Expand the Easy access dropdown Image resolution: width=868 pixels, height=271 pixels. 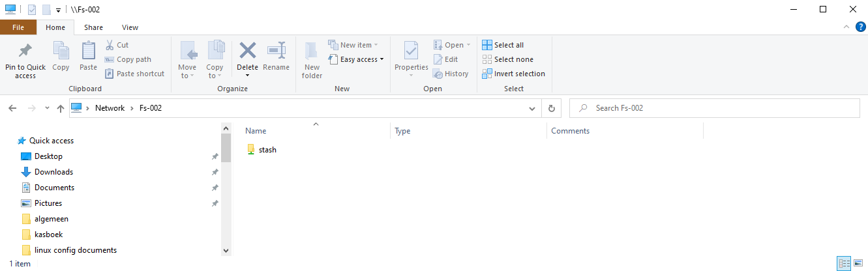(362, 59)
